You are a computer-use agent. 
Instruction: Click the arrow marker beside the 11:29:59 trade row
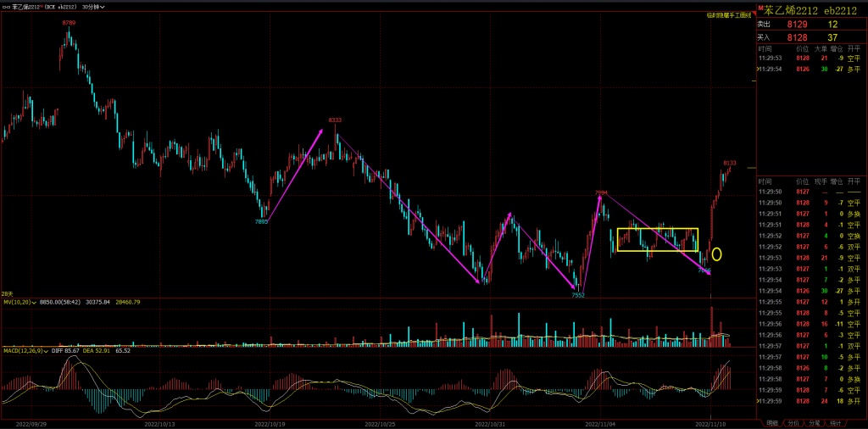758,401
